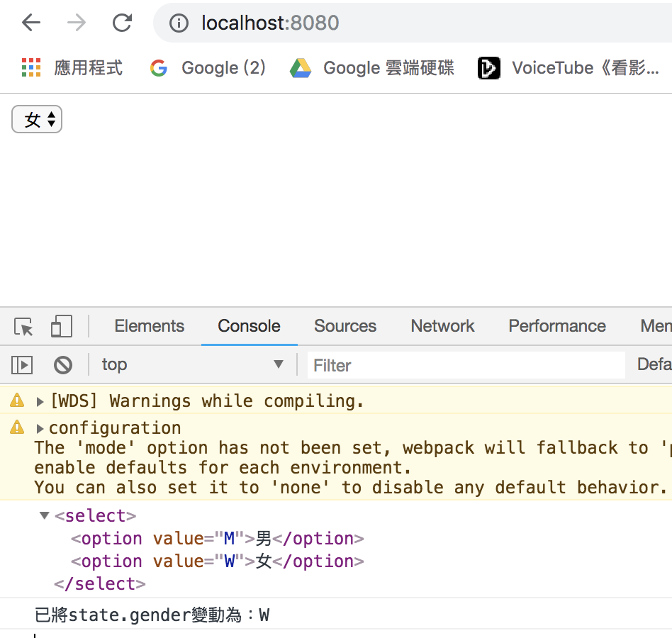Go back to the previous page
Screen dimensions: 672x638
(x=31, y=23)
